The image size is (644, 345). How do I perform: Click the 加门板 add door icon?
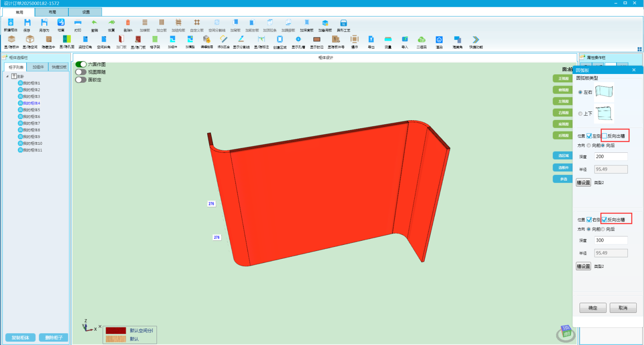pyautogui.click(x=121, y=39)
